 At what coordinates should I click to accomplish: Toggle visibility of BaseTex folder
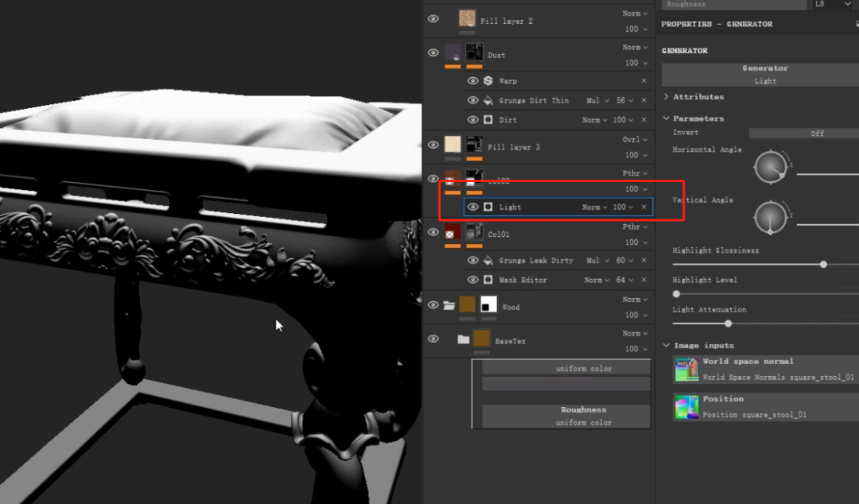tap(433, 339)
